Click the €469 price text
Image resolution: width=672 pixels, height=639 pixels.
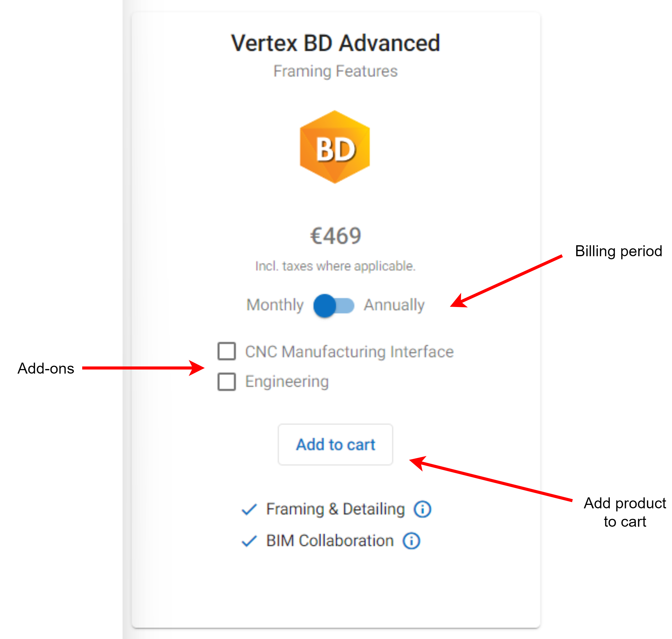coord(335,236)
